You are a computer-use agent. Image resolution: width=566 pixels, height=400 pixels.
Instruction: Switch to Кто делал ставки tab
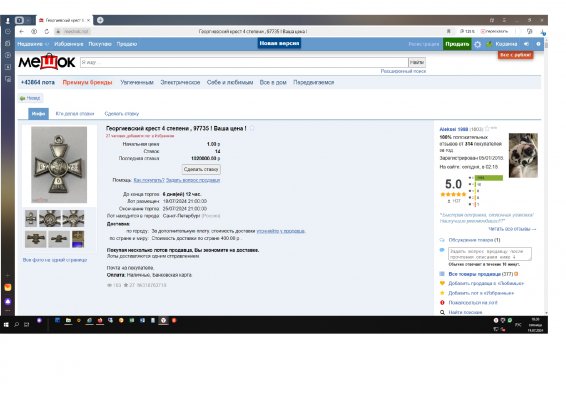tap(75, 114)
